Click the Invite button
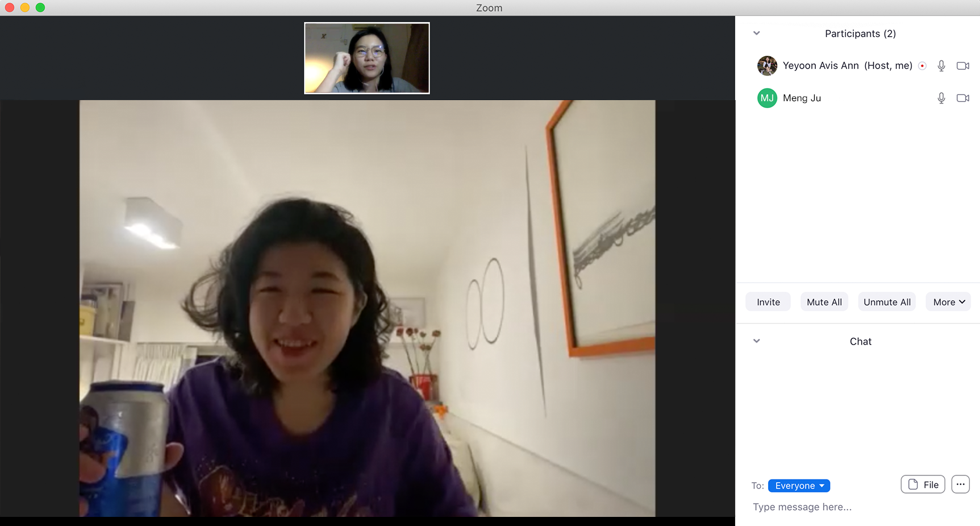The image size is (980, 526). tap(768, 302)
